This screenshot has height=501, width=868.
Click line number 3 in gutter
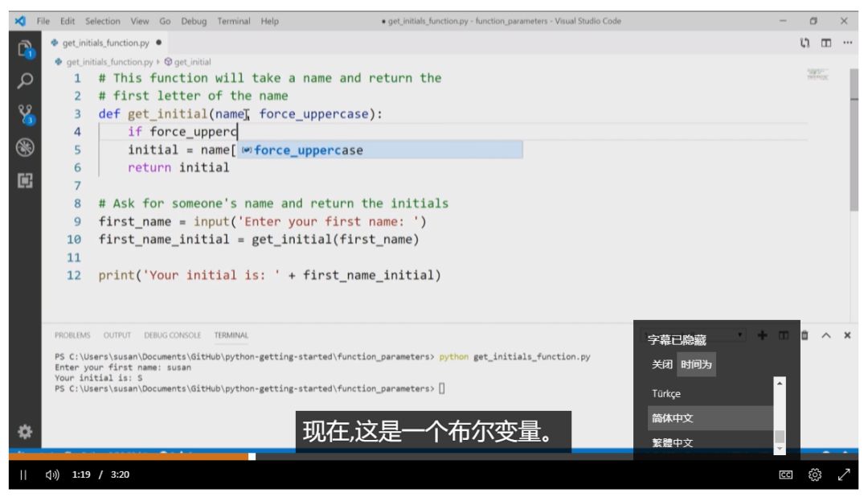[77, 114]
